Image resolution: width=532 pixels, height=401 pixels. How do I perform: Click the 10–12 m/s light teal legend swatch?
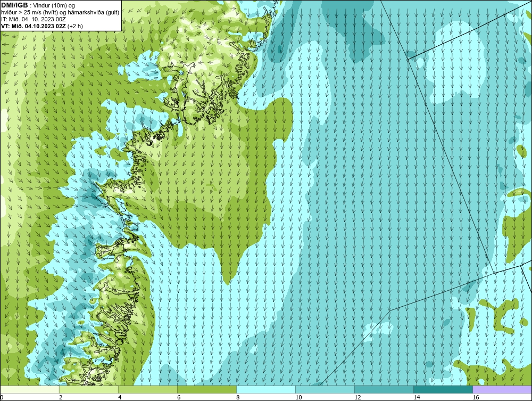pyautogui.click(x=325, y=389)
